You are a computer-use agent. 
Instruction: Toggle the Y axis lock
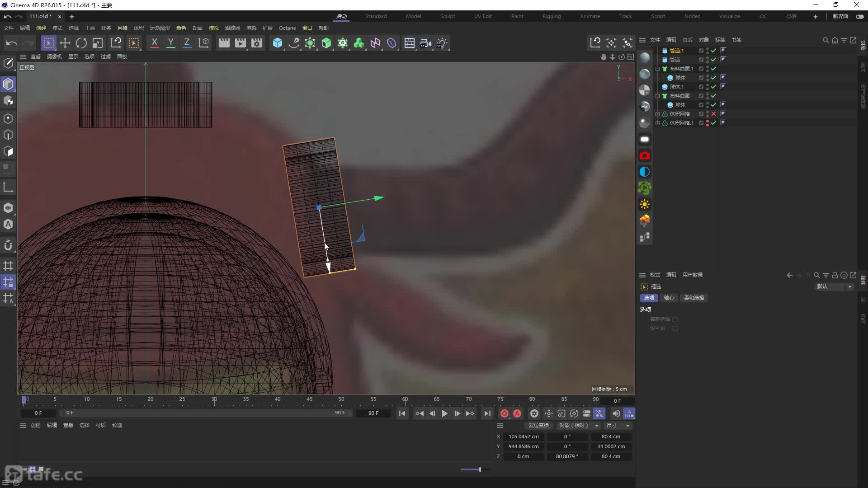pyautogui.click(x=170, y=43)
